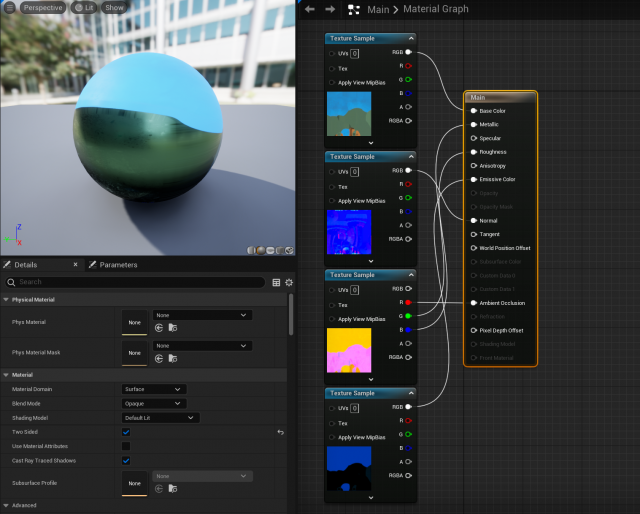The image size is (640, 514).
Task: Click the red R output pin of third Texture Sample
Action: 409,301
